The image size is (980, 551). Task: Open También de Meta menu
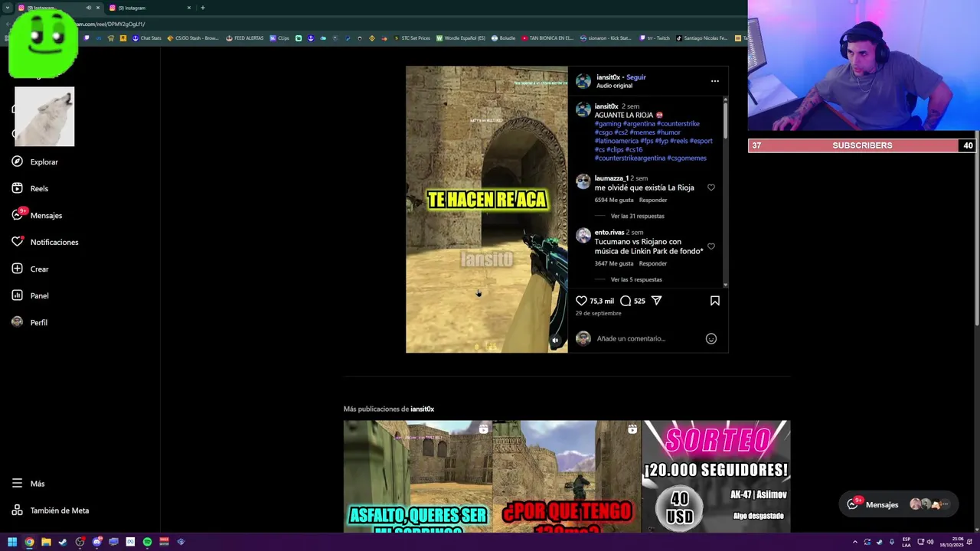pyautogui.click(x=51, y=510)
